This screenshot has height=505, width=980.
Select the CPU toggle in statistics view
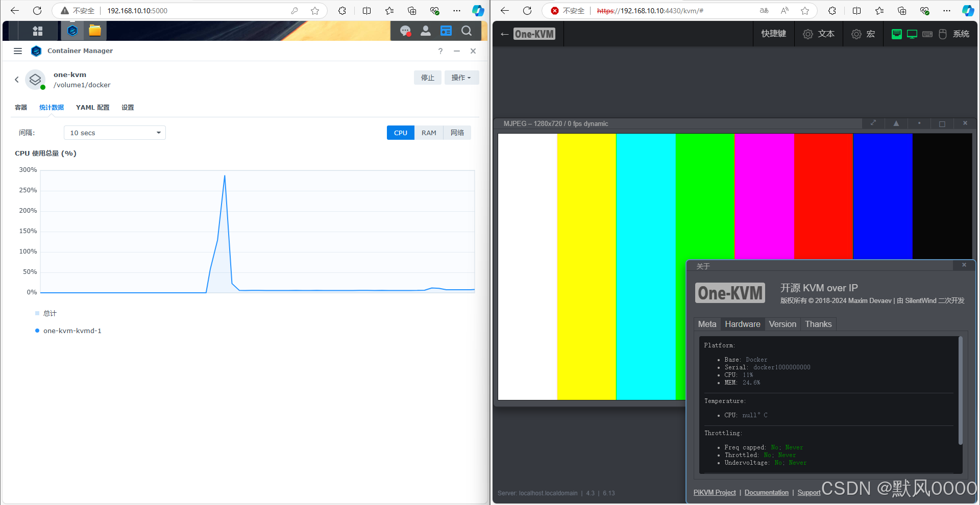click(x=400, y=133)
